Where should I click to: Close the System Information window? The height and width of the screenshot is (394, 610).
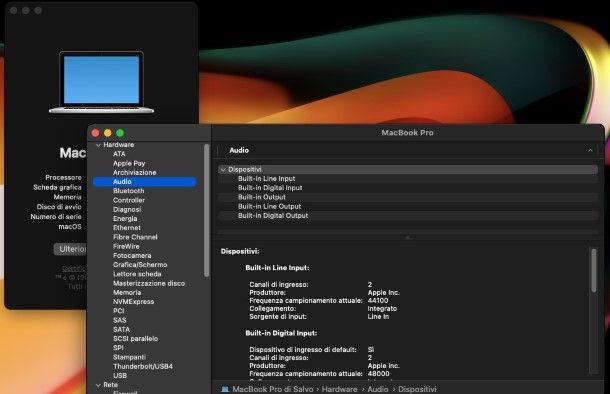tap(95, 133)
